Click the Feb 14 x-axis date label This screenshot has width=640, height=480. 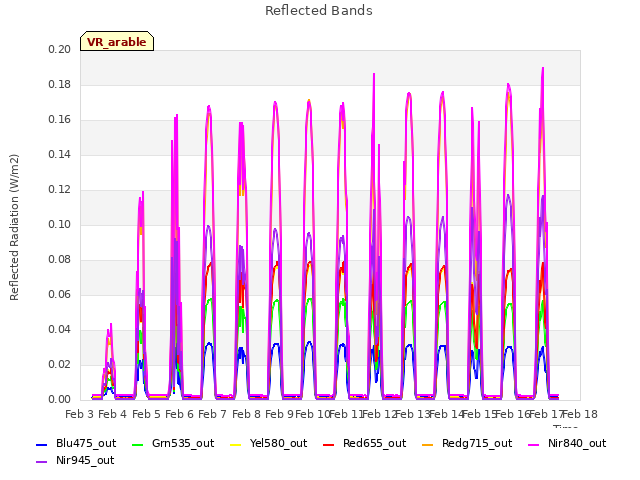[x=447, y=414]
